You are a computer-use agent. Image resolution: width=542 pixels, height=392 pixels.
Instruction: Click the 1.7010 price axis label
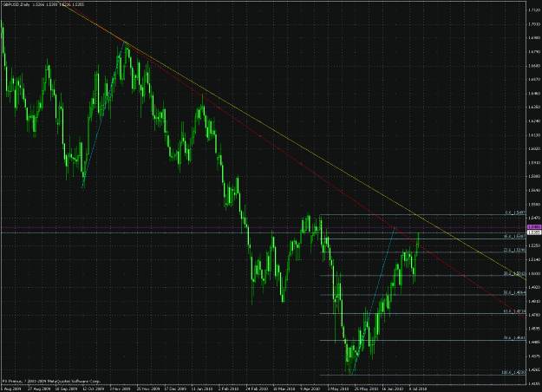click(x=534, y=24)
